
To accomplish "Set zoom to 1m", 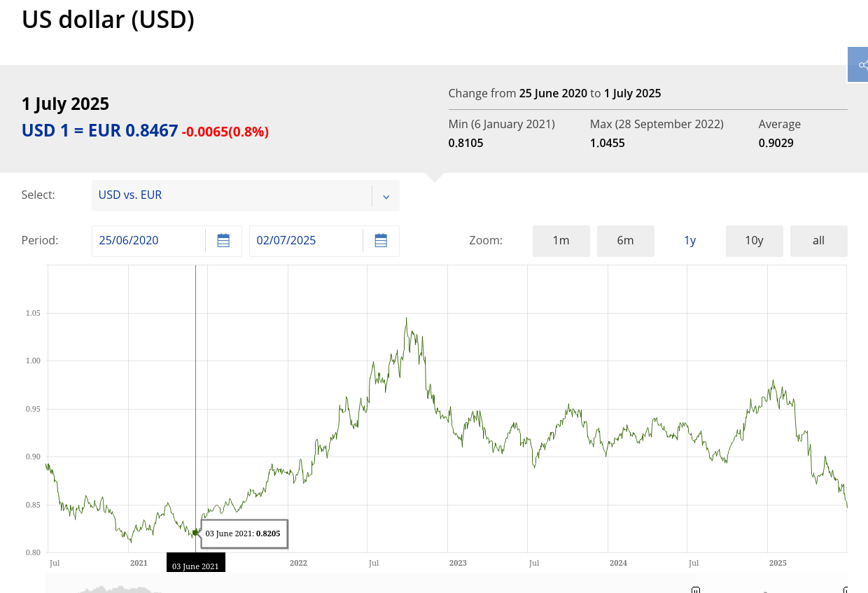I will (561, 241).
